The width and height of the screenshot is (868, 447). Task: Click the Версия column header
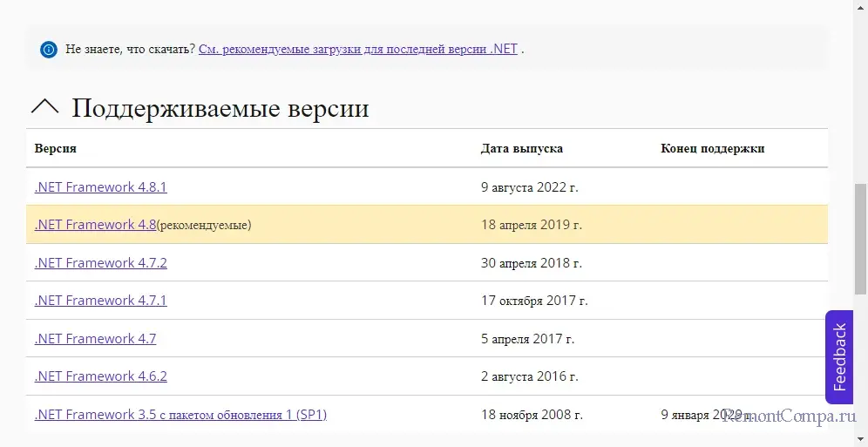click(x=56, y=148)
